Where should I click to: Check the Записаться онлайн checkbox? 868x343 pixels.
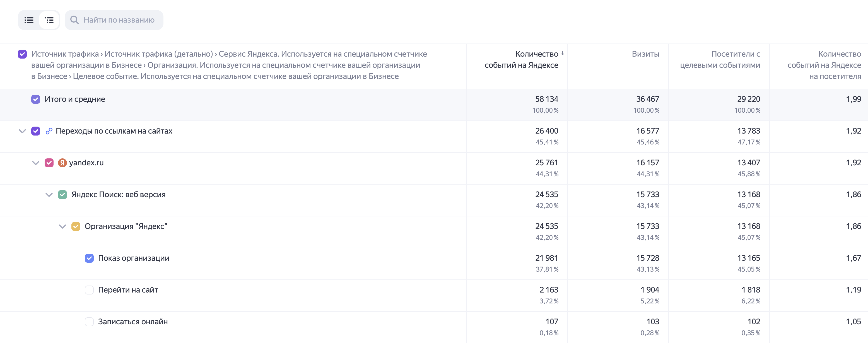[x=89, y=322]
